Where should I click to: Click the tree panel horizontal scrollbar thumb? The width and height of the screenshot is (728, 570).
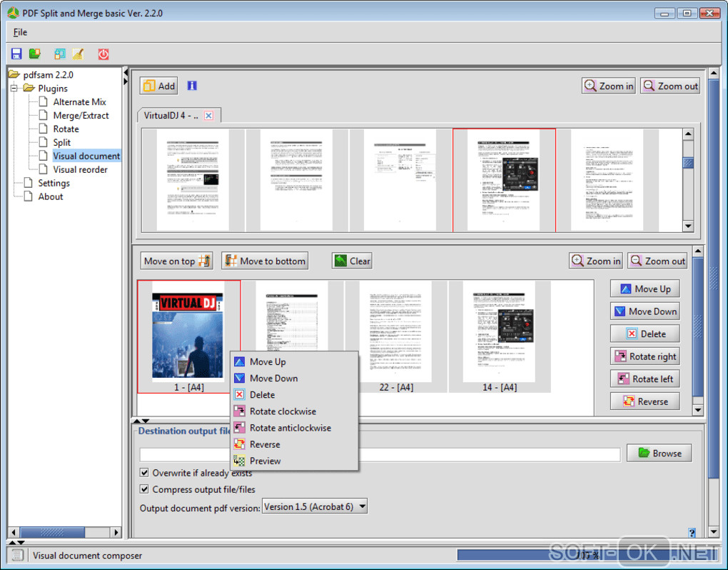click(52, 532)
